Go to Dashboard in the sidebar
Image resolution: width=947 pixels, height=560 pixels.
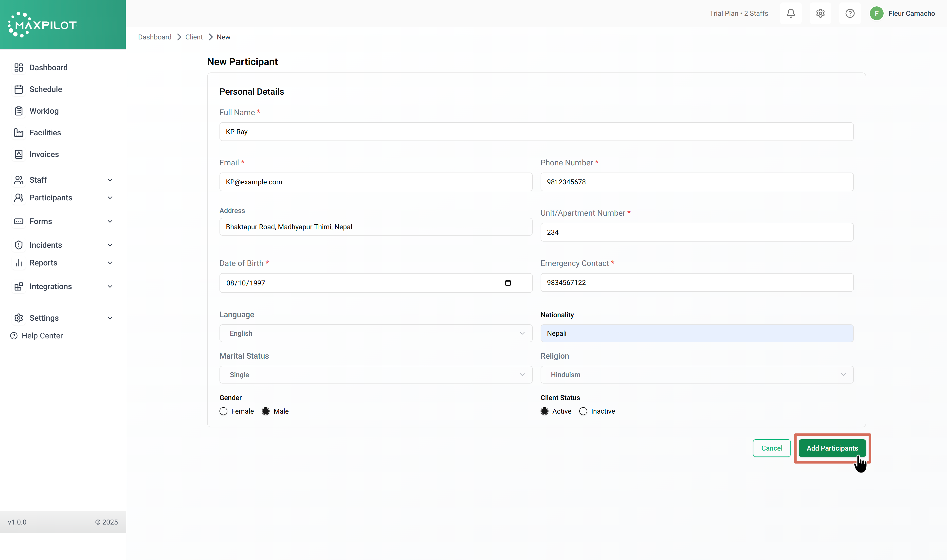pyautogui.click(x=48, y=68)
